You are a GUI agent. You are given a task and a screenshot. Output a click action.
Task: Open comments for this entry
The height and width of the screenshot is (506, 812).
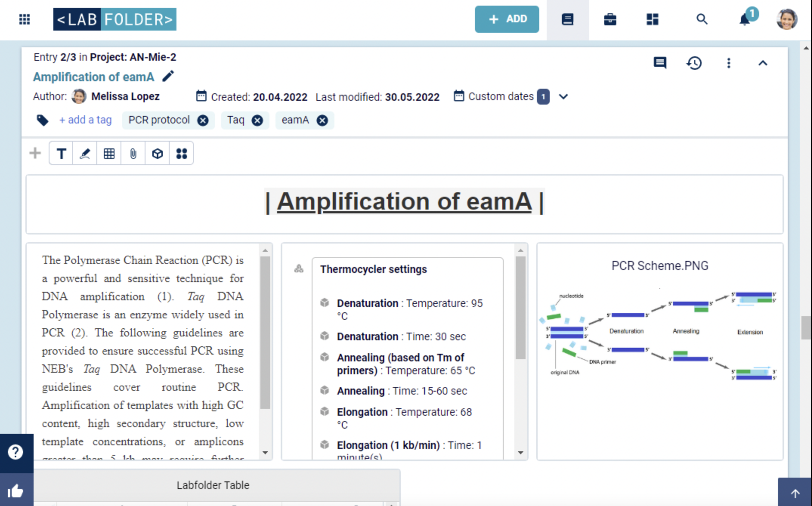(659, 63)
